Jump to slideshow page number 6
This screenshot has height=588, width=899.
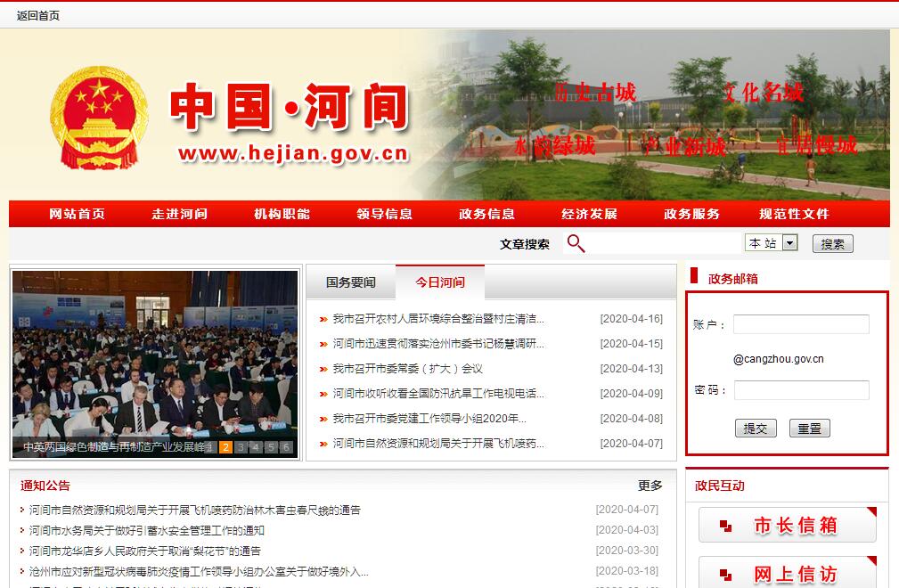286,447
